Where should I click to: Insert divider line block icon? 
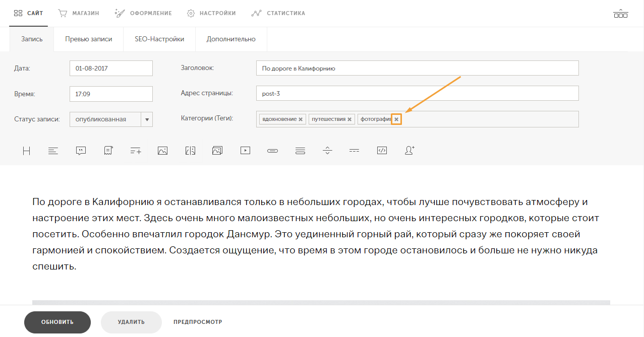[x=355, y=150]
